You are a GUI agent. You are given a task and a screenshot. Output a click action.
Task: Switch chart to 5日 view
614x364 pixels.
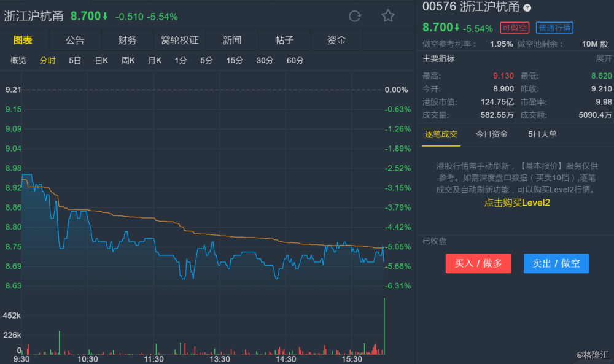[75, 60]
